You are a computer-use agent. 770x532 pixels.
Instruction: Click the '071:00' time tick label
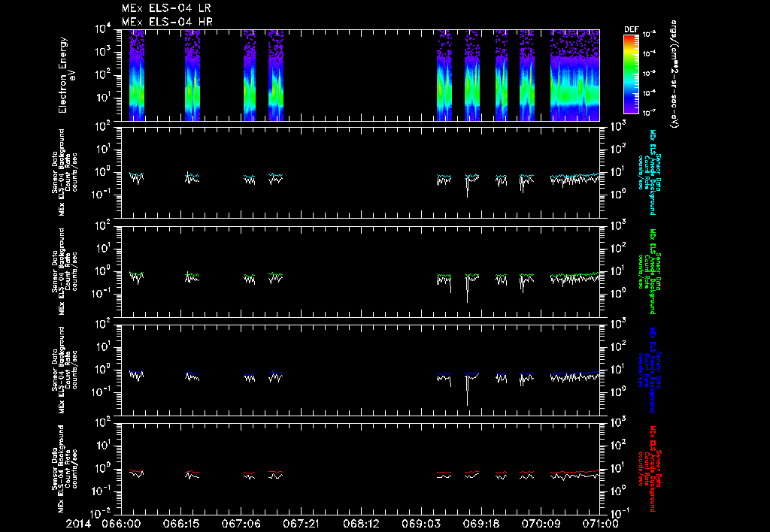pyautogui.click(x=599, y=524)
